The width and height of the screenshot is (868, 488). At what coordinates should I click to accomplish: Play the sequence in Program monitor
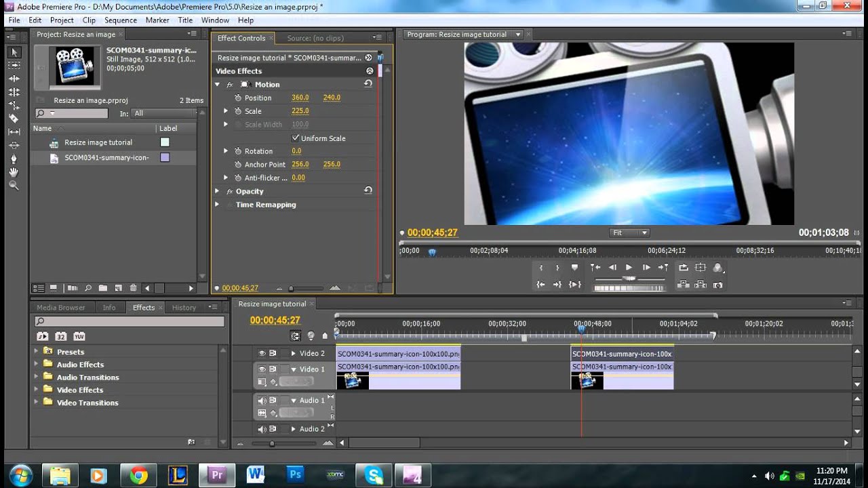pyautogui.click(x=629, y=268)
